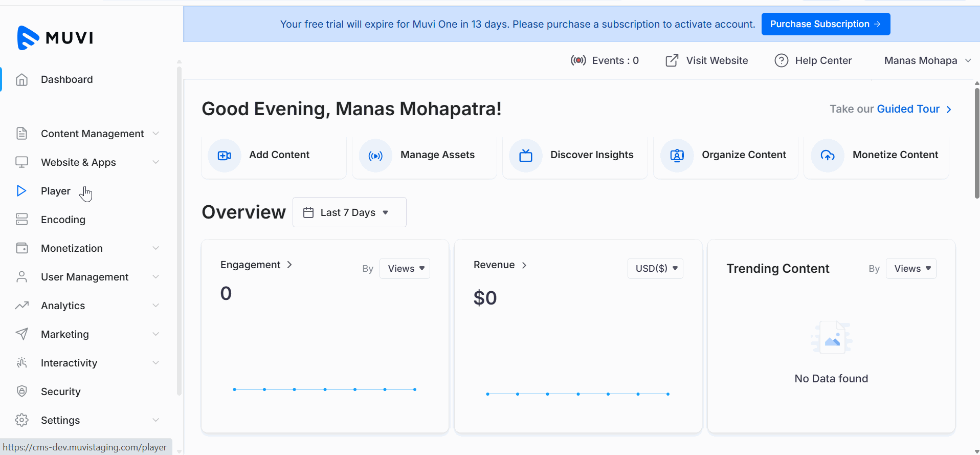Click the main page vertical scrollbar
The width and height of the screenshot is (980, 455).
(976, 143)
